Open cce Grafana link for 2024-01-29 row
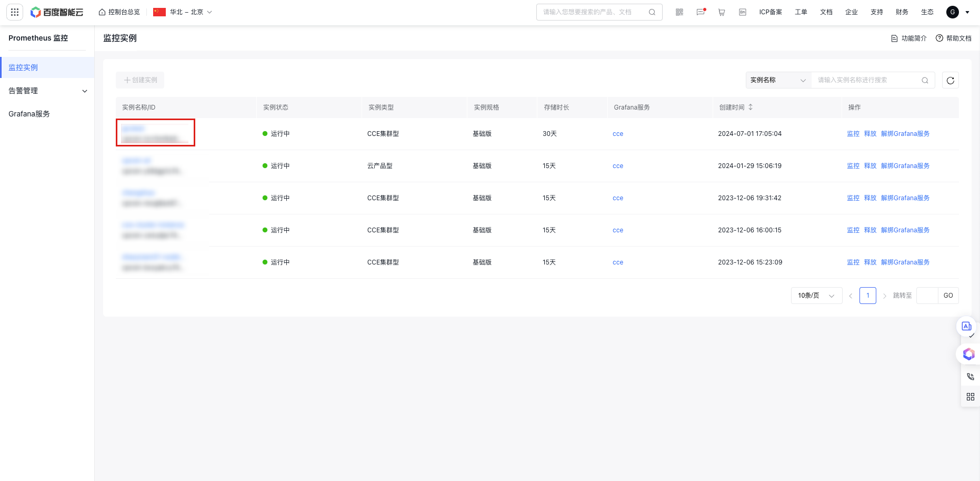Image resolution: width=980 pixels, height=481 pixels. tap(618, 166)
